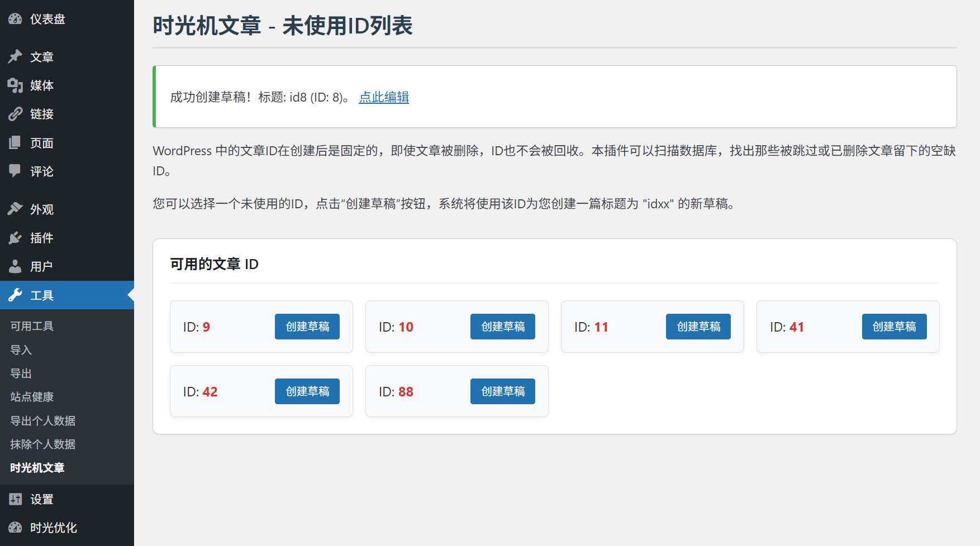
Task: Click the Dashboard gauge icon
Action: point(15,19)
